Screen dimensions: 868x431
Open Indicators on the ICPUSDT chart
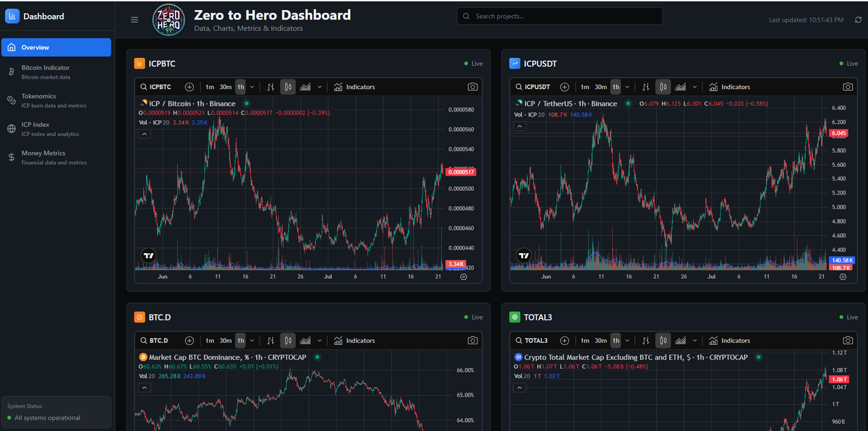730,87
